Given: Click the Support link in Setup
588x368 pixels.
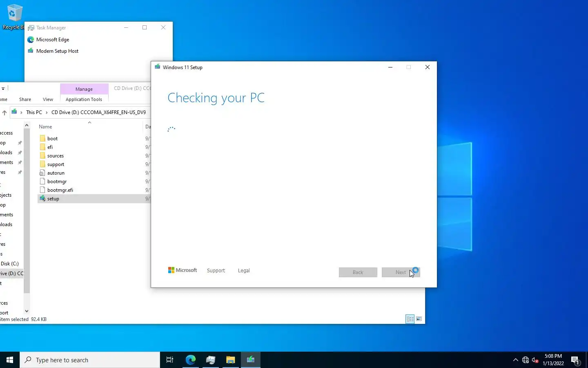Looking at the screenshot, I should pos(216,271).
